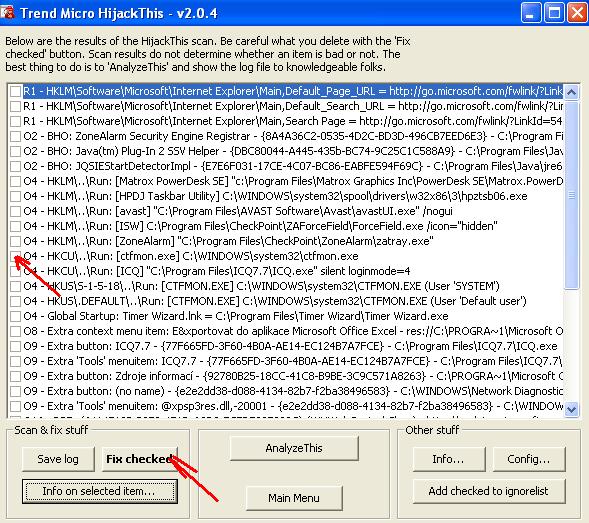Check the HPDJ Taskbar Utility checkbox
This screenshot has height=523, width=589.
click(15, 196)
